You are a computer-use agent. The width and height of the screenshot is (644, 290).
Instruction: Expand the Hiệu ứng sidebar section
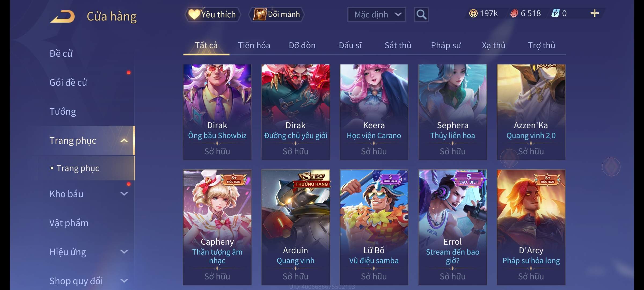pyautogui.click(x=124, y=252)
